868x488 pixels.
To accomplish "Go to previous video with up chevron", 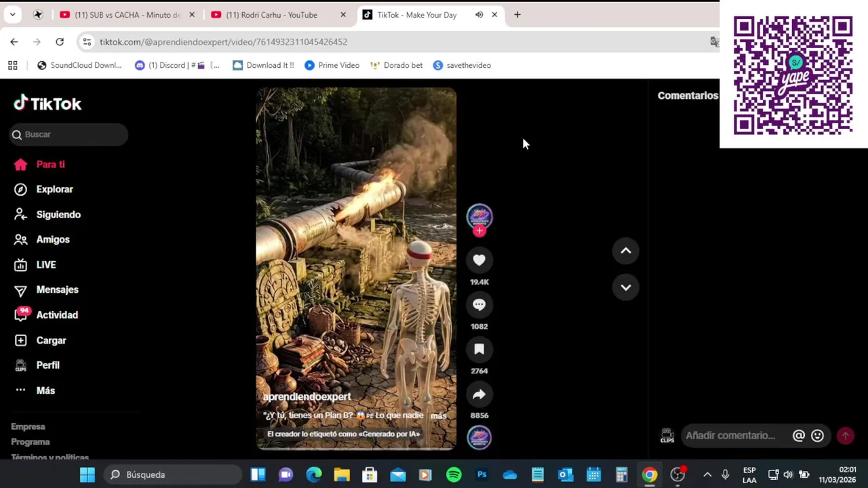I will click(625, 251).
